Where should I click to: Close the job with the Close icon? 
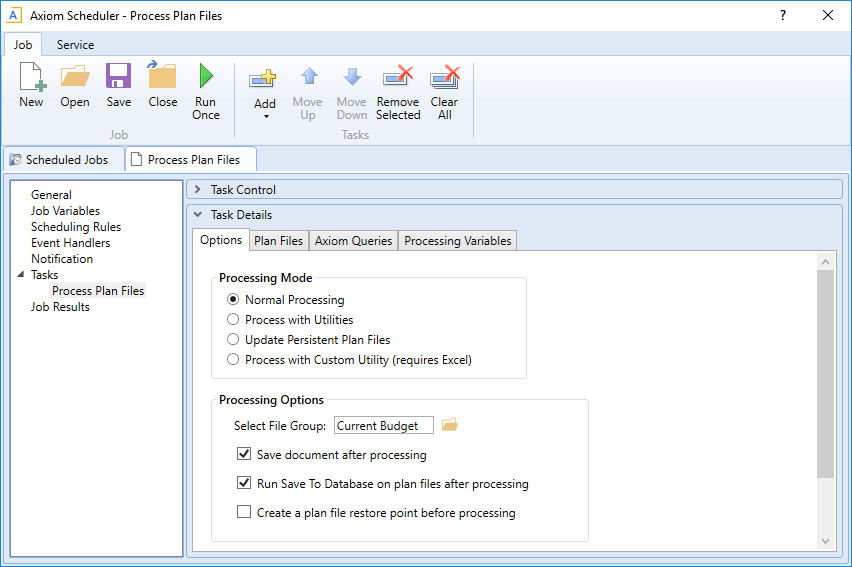pos(162,77)
